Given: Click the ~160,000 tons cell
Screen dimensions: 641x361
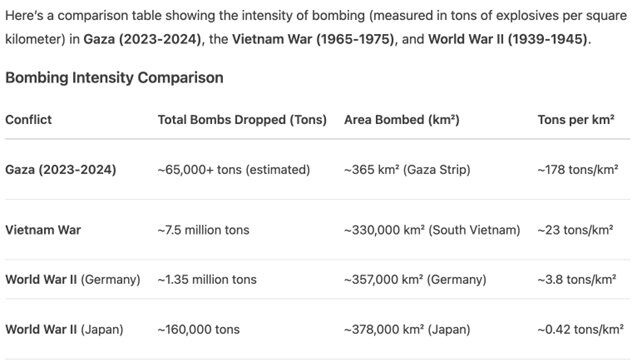Looking at the screenshot, I should tap(199, 330).
